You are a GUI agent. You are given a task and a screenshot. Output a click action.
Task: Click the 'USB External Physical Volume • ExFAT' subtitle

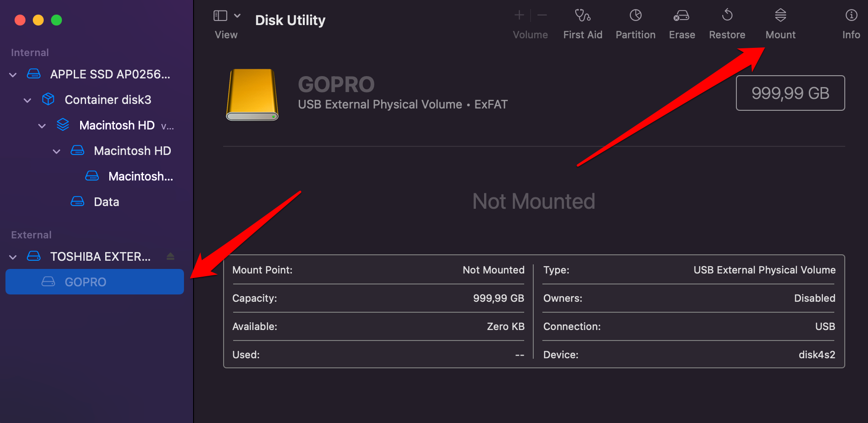pos(403,104)
